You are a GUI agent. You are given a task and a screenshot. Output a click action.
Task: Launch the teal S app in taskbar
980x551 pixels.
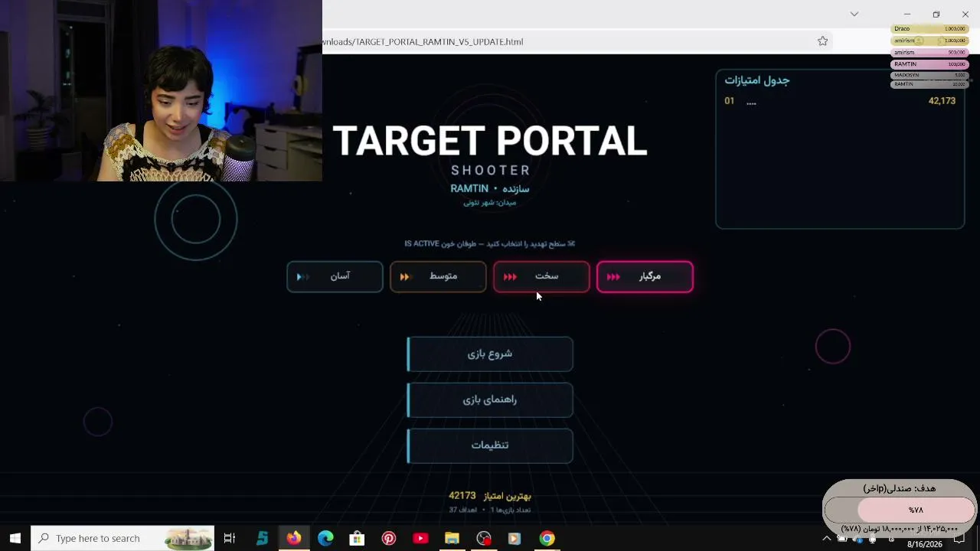pyautogui.click(x=262, y=538)
